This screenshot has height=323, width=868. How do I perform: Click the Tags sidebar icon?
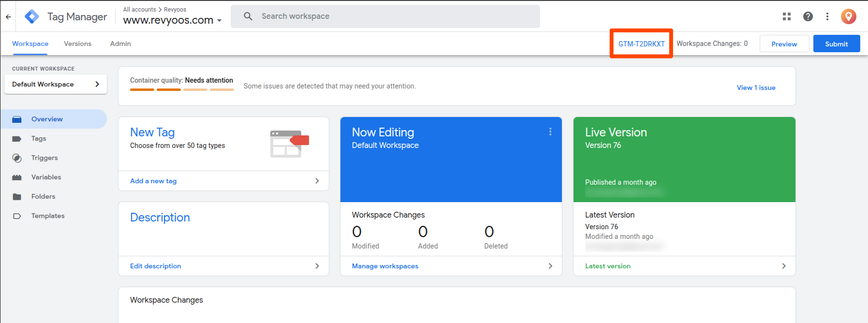[17, 139]
